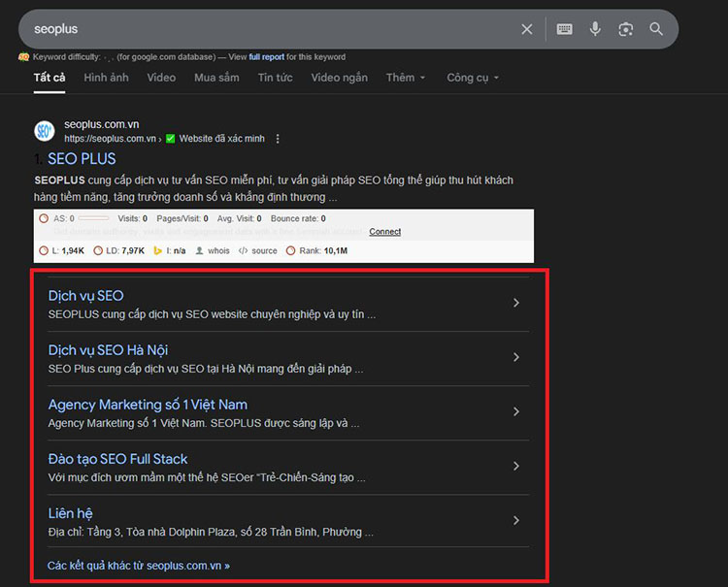Open Các kết quả khác từ seoplus.com.vn
This screenshot has height=587, width=728.
pos(139,566)
